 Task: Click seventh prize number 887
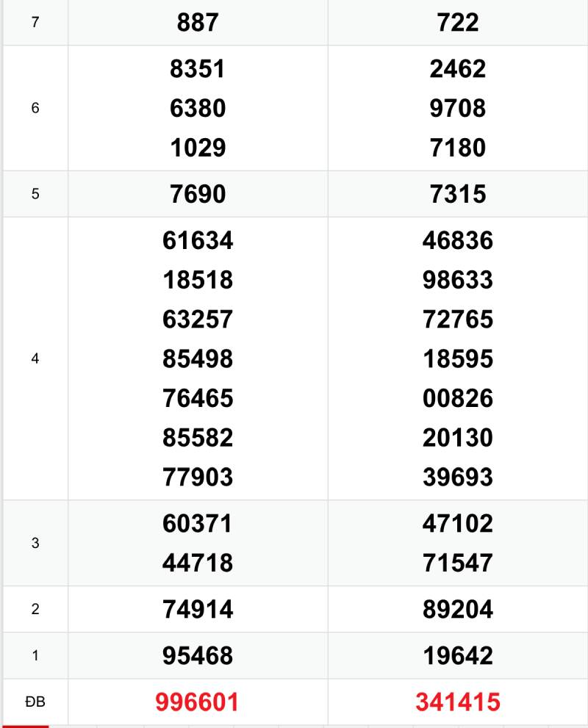(198, 23)
